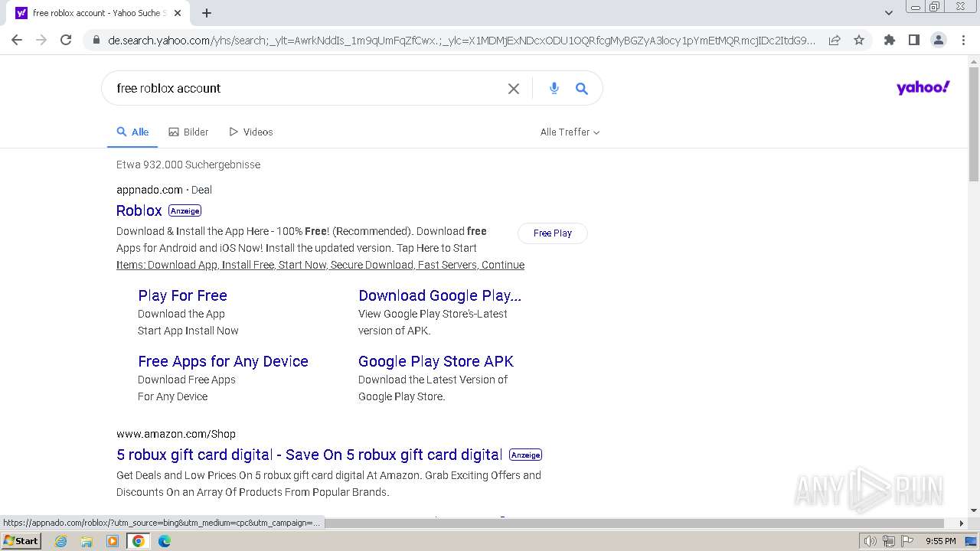Open Google Play Store APK link
This screenshot has height=551, width=980.
pyautogui.click(x=436, y=361)
